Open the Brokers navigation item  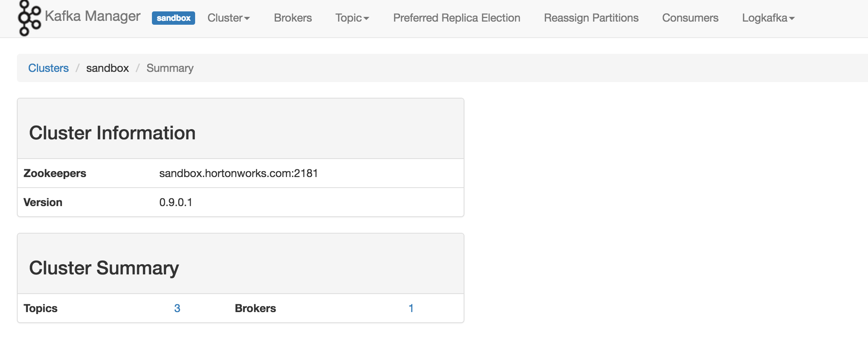tap(292, 18)
